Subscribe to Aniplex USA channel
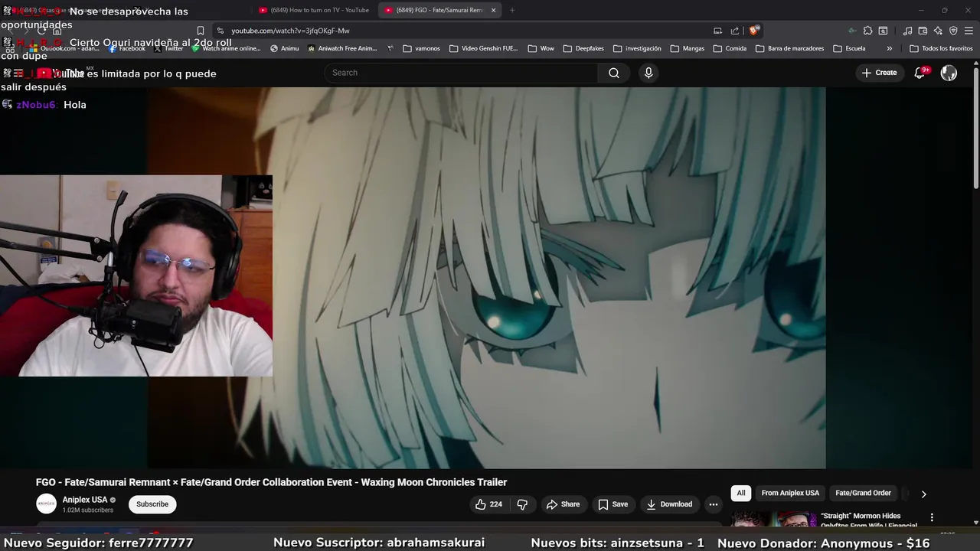 pos(152,504)
